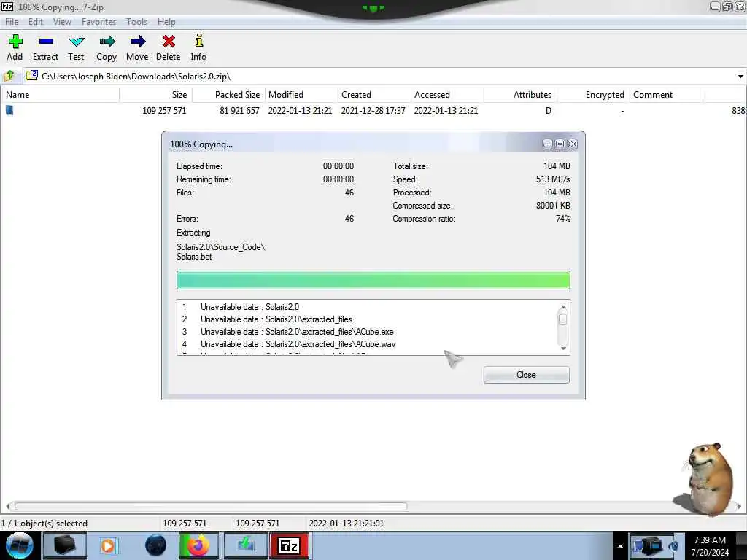Open the Windows Start orb
The width and height of the screenshot is (747, 560).
click(x=20, y=545)
